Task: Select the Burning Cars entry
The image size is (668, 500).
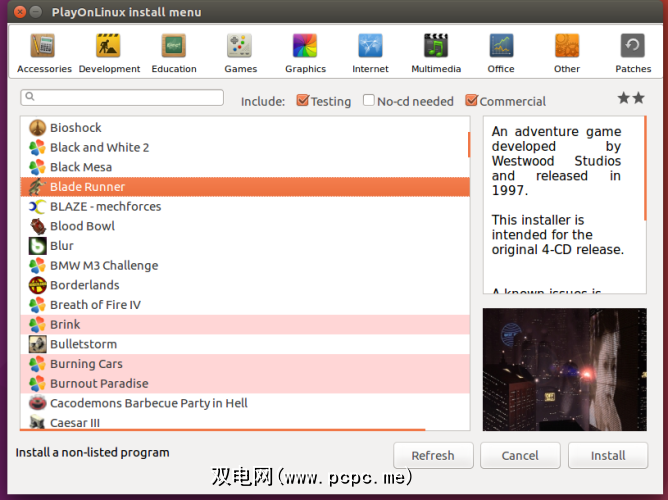Action: pos(245,364)
